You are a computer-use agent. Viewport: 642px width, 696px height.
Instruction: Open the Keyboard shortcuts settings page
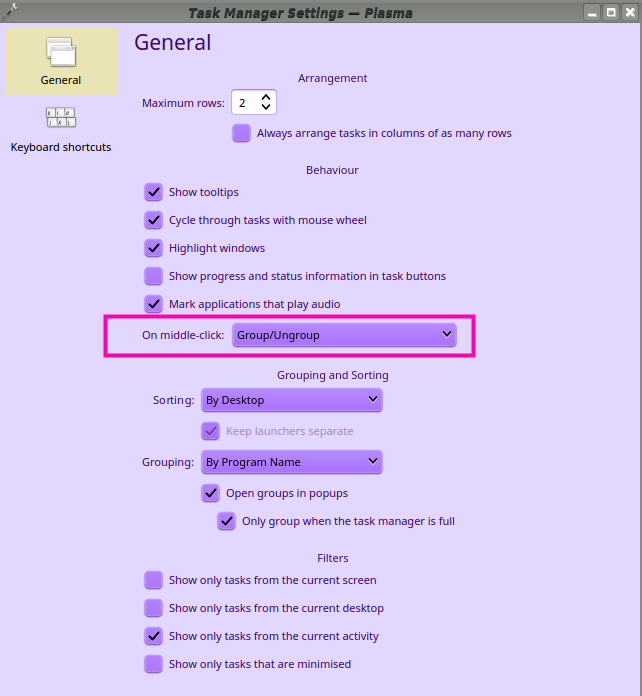[x=61, y=129]
